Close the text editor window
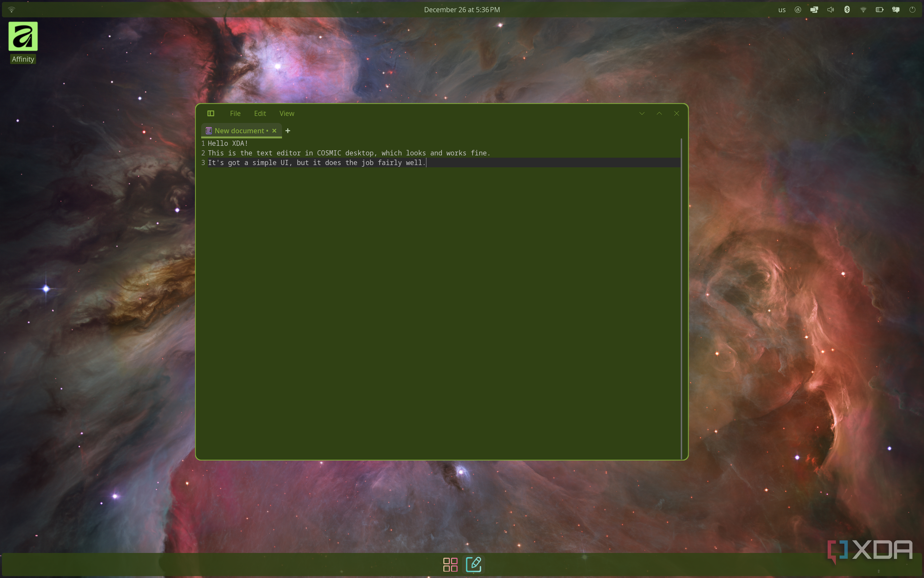 (x=677, y=113)
